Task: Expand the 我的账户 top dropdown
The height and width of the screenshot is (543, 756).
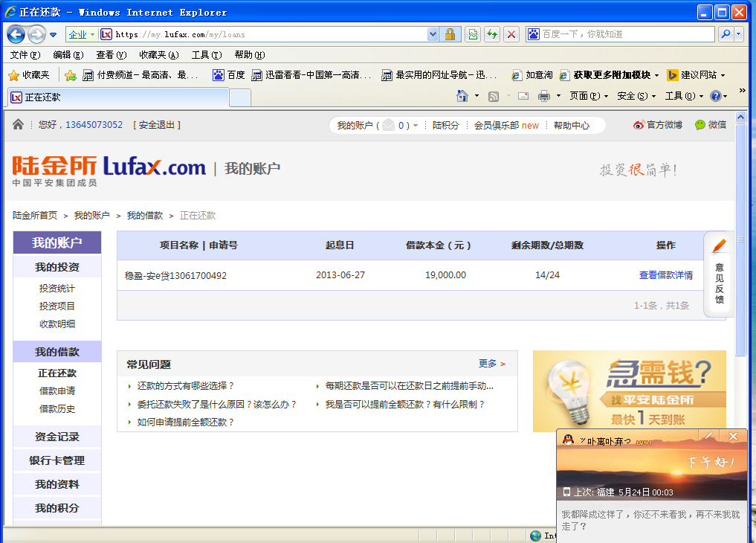Action: (x=416, y=126)
